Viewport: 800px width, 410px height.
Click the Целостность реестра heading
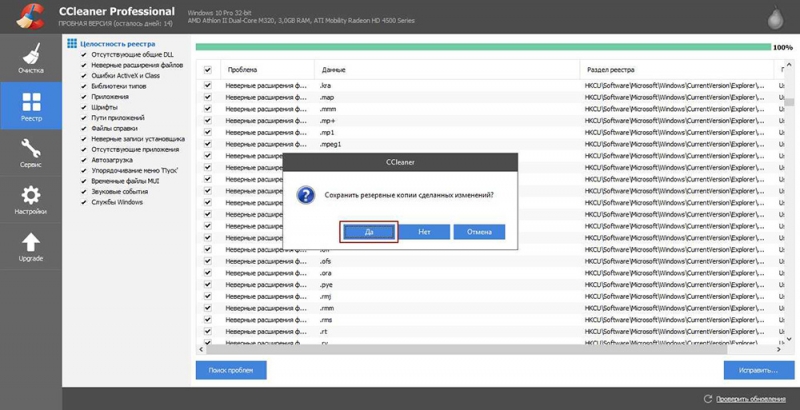(117, 44)
